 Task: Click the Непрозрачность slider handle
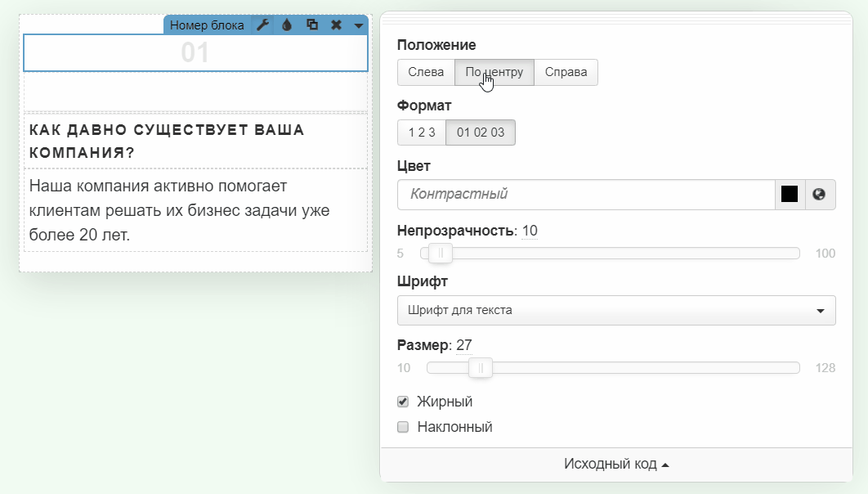[441, 254]
